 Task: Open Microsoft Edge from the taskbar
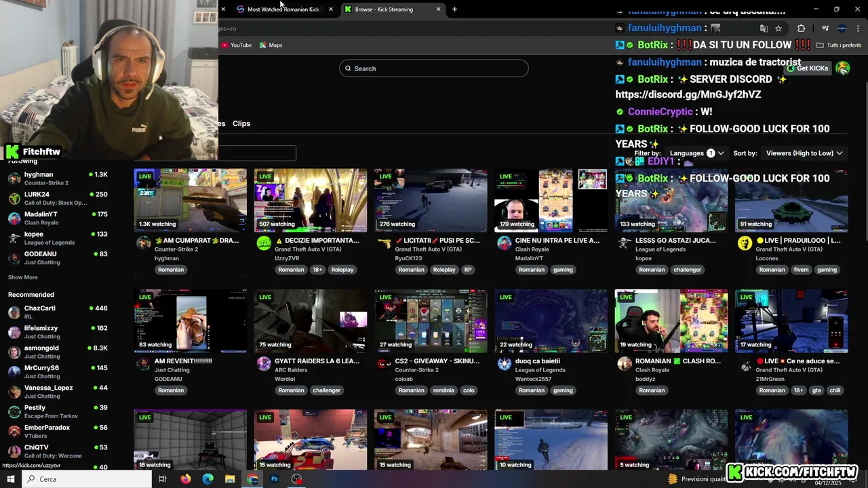[x=208, y=479]
